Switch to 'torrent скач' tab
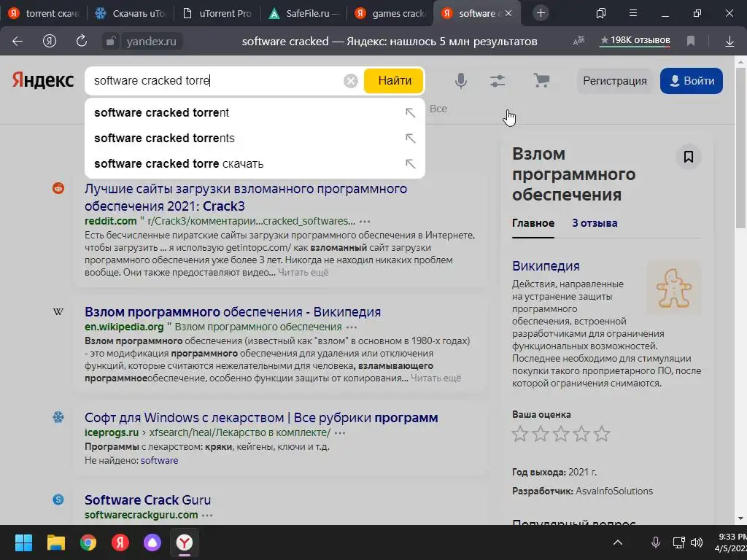 point(44,13)
